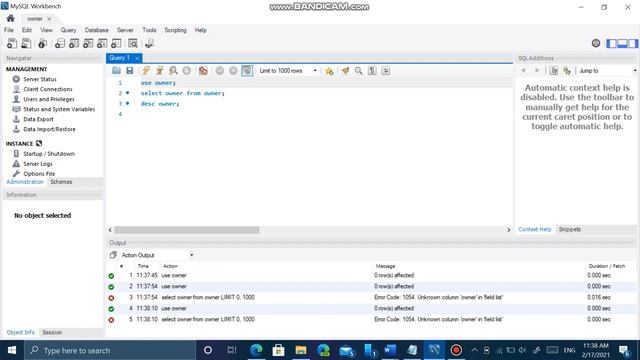Open Client Connections
Image resolution: width=640 pixels, height=360 pixels.
(48, 89)
